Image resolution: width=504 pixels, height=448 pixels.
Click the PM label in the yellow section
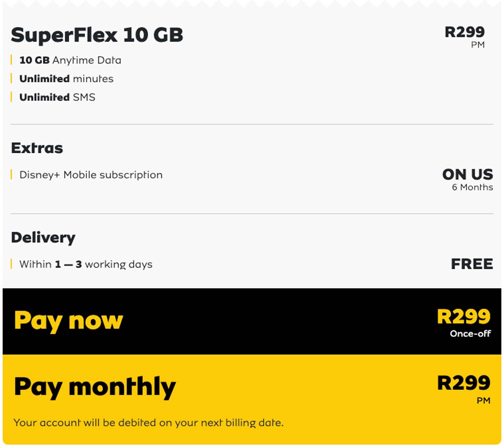pos(483,400)
